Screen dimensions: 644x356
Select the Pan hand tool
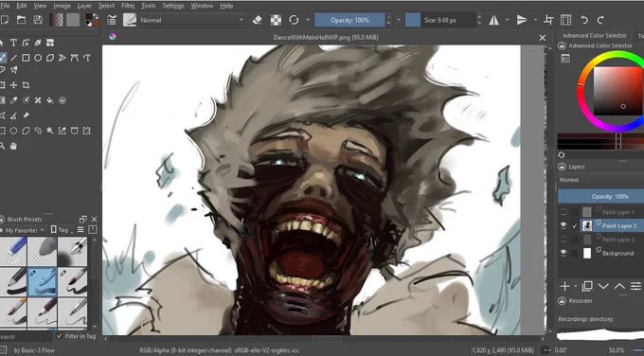pyautogui.click(x=13, y=146)
